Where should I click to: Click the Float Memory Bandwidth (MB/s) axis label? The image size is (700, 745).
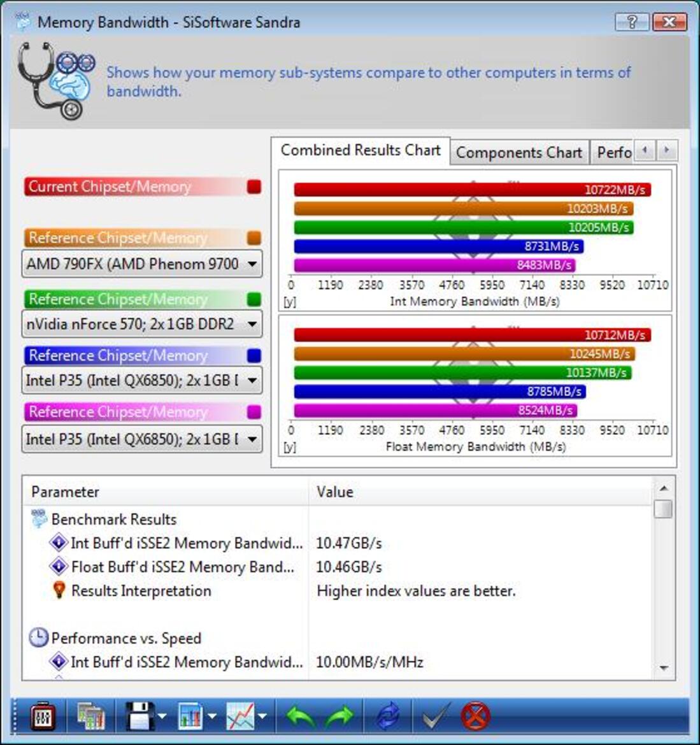(476, 446)
